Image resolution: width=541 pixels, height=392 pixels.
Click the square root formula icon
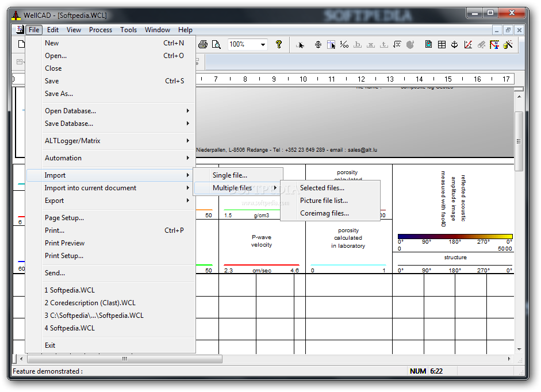coord(397,44)
